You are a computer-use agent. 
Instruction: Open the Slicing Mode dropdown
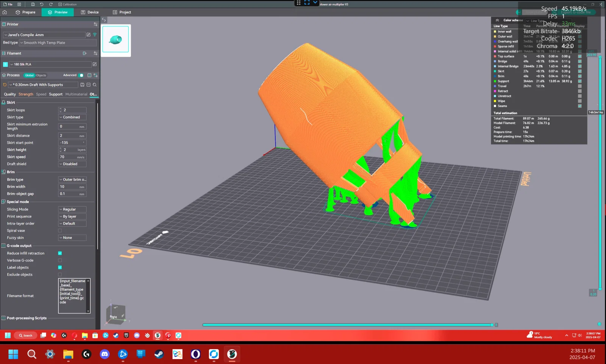coord(72,209)
